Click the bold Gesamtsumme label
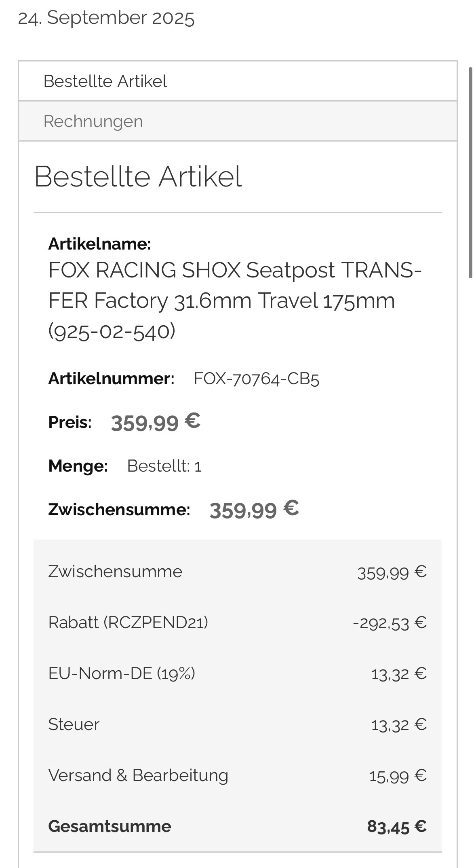The width and height of the screenshot is (476, 868). [110, 826]
